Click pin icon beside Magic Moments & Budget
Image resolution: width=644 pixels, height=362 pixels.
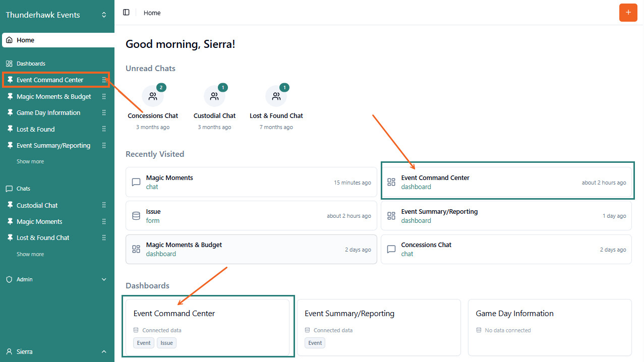(10, 96)
